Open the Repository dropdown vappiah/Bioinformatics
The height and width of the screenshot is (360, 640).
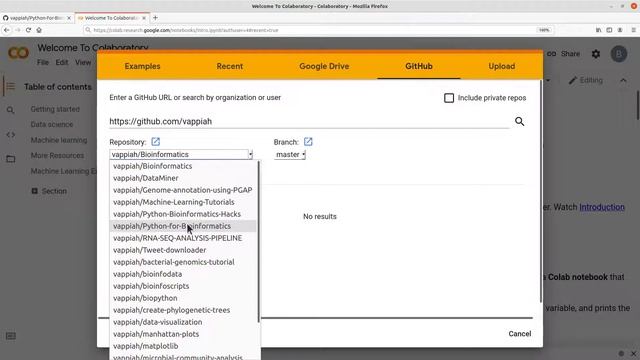pyautogui.click(x=181, y=154)
